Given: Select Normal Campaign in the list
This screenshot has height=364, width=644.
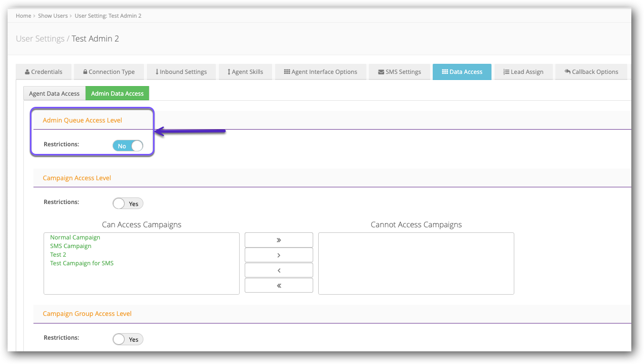Looking at the screenshot, I should tap(75, 237).
